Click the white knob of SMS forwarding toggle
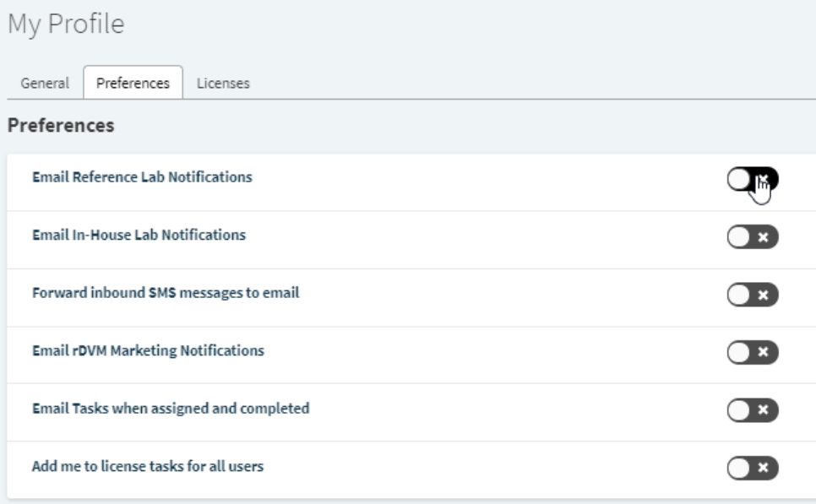Viewport: 816px width, 504px height. tap(739, 295)
